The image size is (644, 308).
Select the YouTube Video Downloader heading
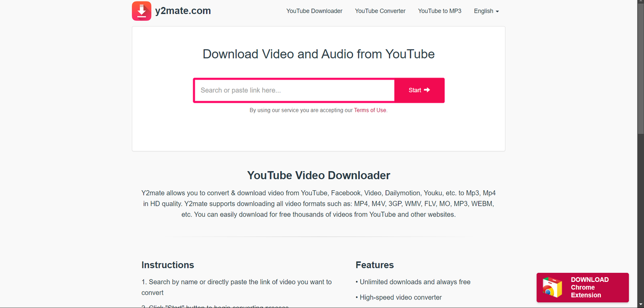click(318, 176)
